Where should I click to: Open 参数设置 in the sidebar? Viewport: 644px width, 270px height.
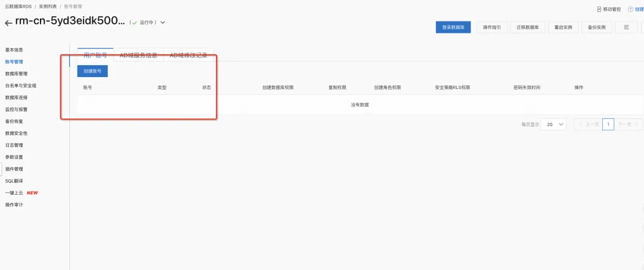tap(14, 157)
